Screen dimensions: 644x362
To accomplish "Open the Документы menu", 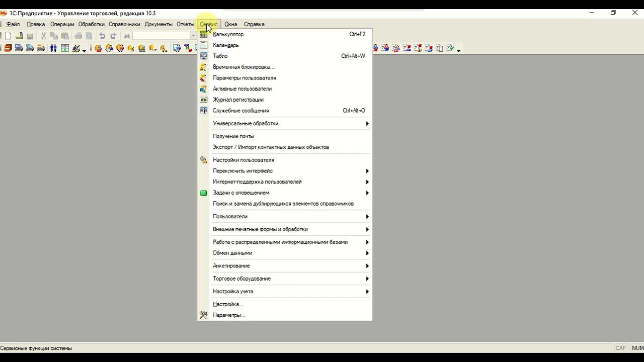I will tap(158, 24).
